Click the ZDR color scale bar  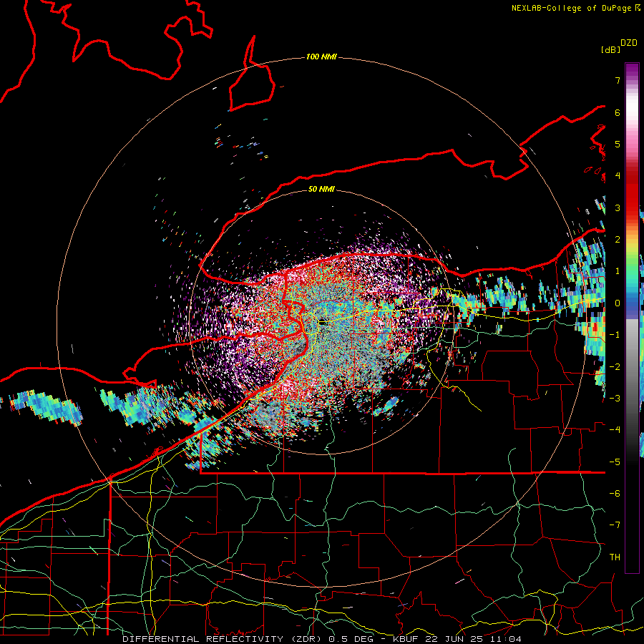tap(632, 318)
